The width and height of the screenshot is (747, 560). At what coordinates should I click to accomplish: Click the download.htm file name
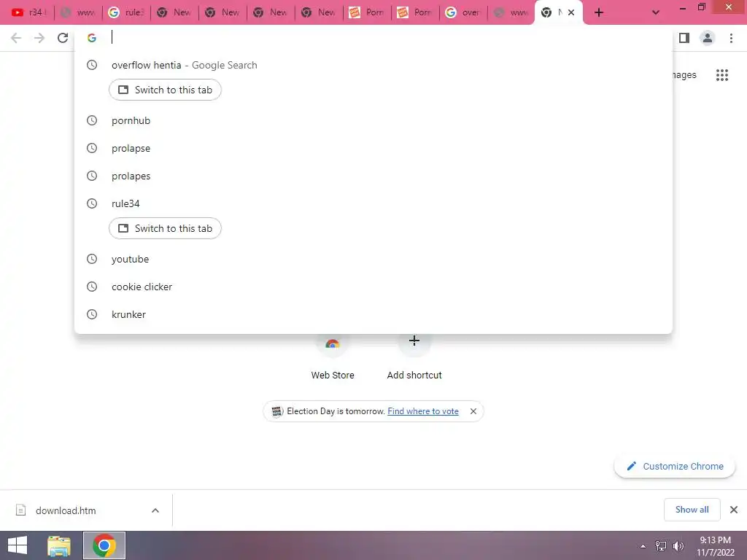(66, 510)
